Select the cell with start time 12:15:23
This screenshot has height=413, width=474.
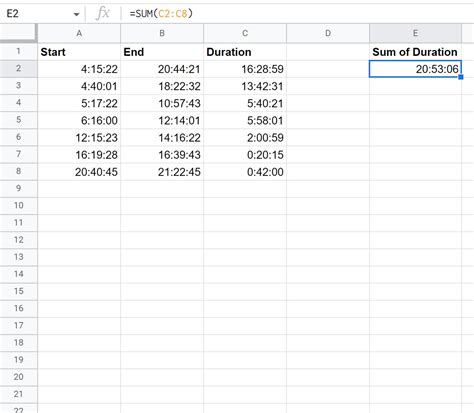(79, 138)
